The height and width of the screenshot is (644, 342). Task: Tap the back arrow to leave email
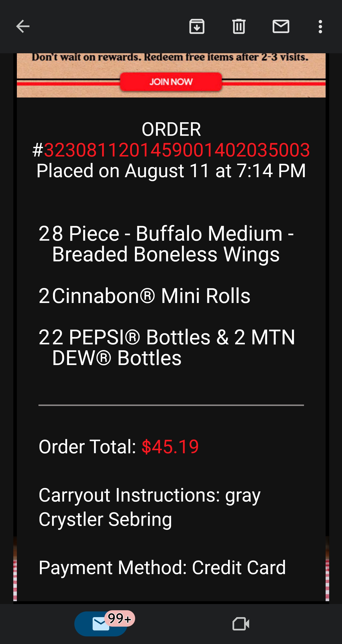point(23,26)
